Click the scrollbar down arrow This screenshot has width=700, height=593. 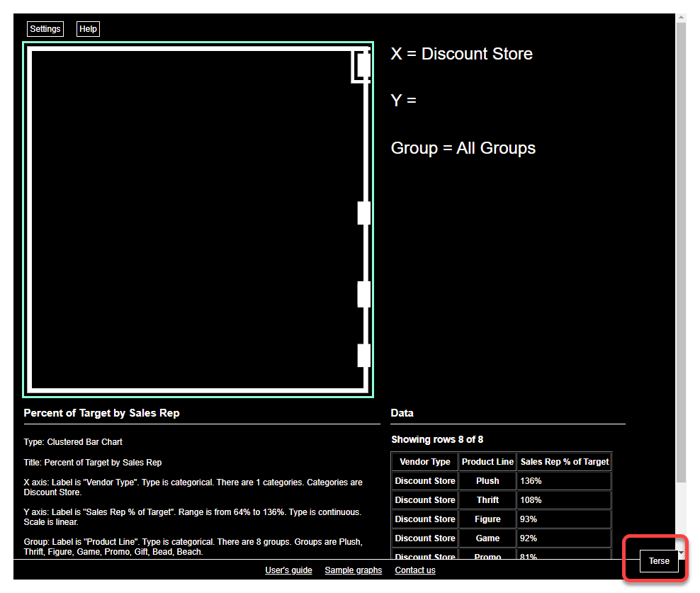coord(681,553)
